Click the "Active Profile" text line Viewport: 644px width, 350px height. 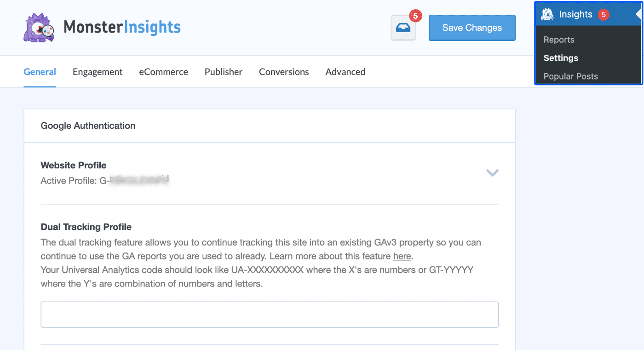point(105,180)
